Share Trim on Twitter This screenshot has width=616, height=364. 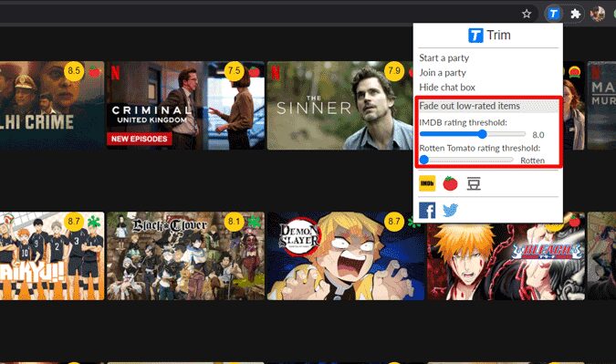point(450,211)
